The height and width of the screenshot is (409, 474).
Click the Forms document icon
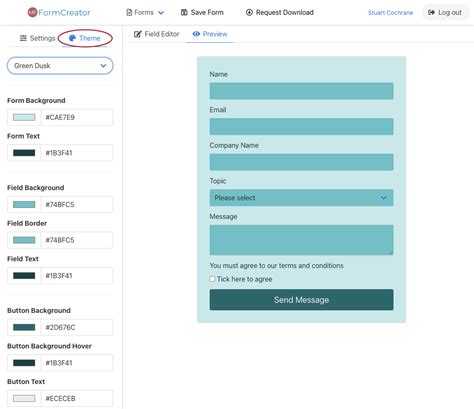pyautogui.click(x=129, y=13)
